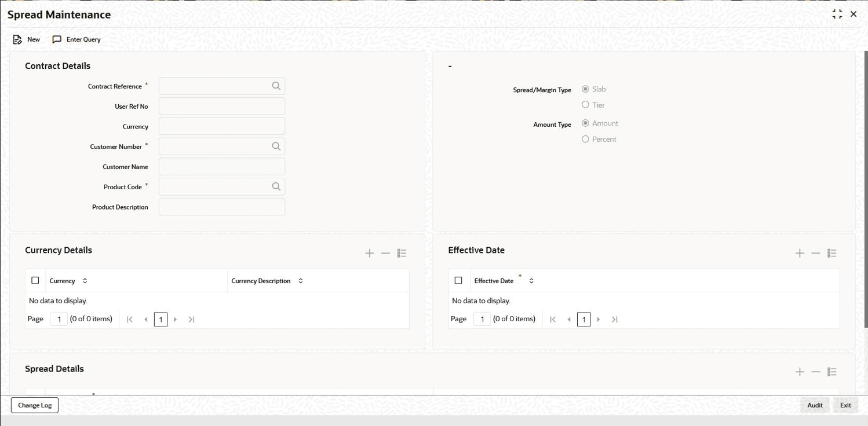The height and width of the screenshot is (426, 868).
Task: Select Percent as amount type
Action: pos(585,139)
